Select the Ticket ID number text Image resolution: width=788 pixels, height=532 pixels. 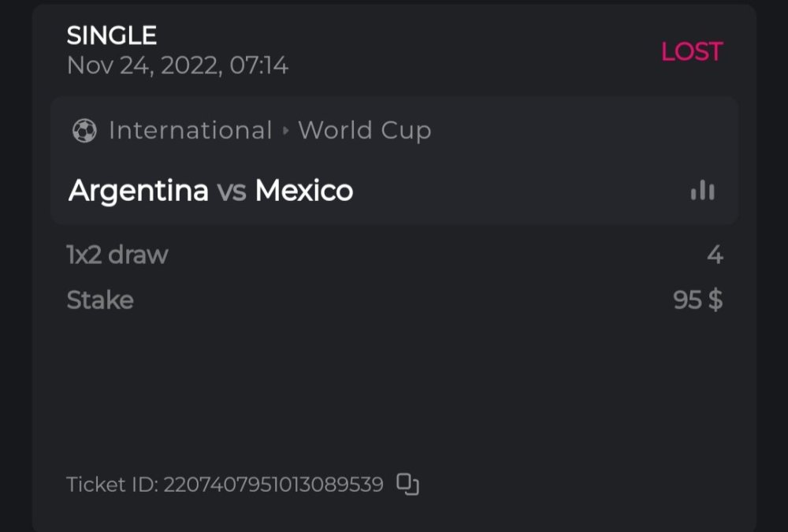273,484
